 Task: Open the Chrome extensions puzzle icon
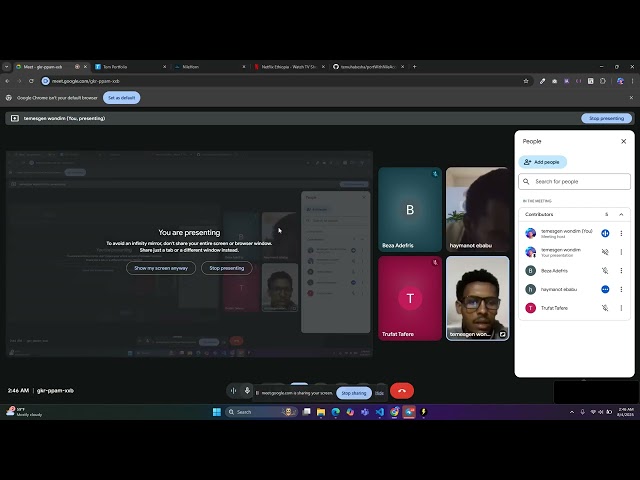point(603,81)
